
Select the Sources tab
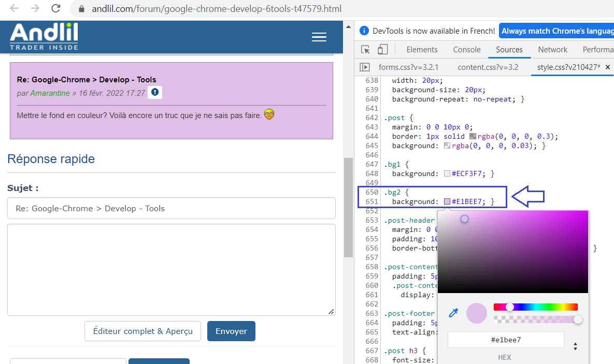pos(509,50)
